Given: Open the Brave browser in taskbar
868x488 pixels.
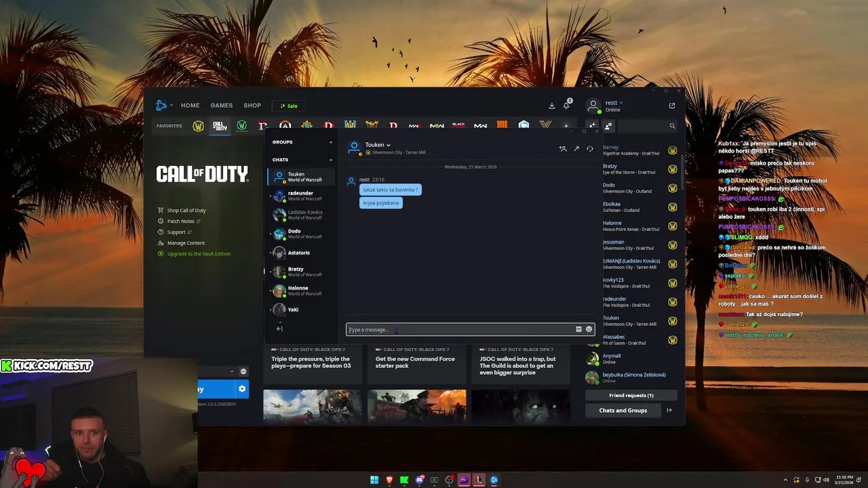Looking at the screenshot, I should 389,480.
